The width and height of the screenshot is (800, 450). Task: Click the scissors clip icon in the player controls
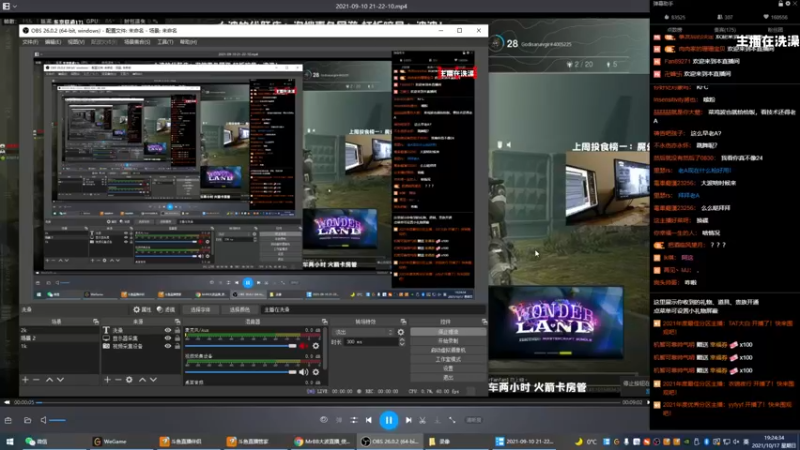pyautogui.click(x=422, y=420)
